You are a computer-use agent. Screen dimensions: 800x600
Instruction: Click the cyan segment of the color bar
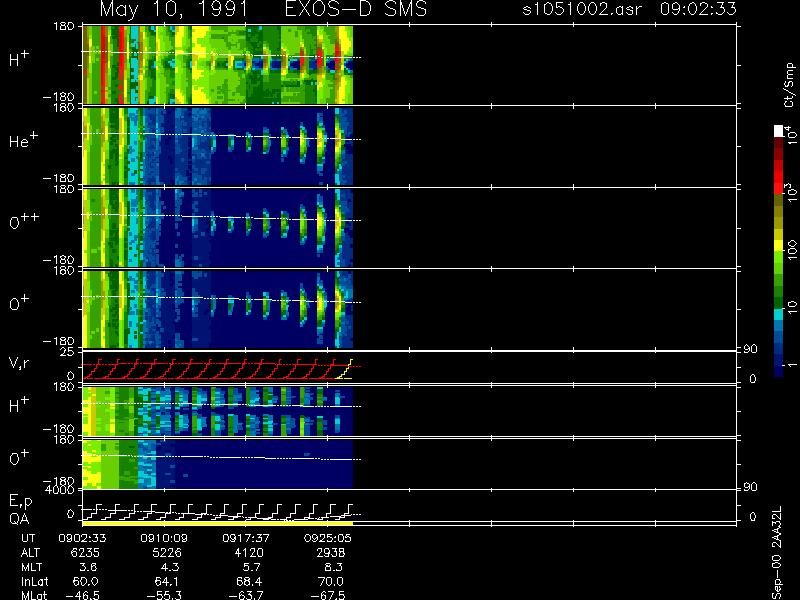coord(779,315)
